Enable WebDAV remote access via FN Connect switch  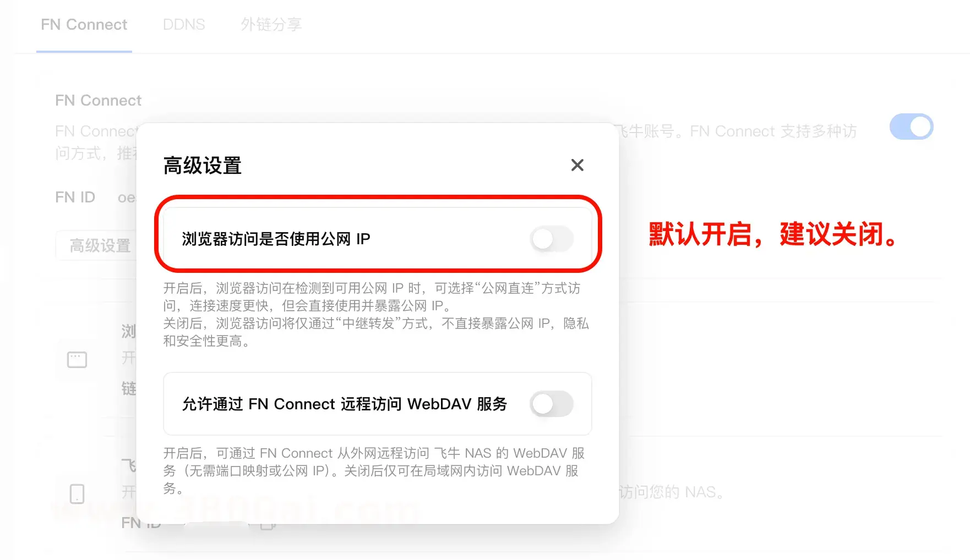[x=552, y=404]
